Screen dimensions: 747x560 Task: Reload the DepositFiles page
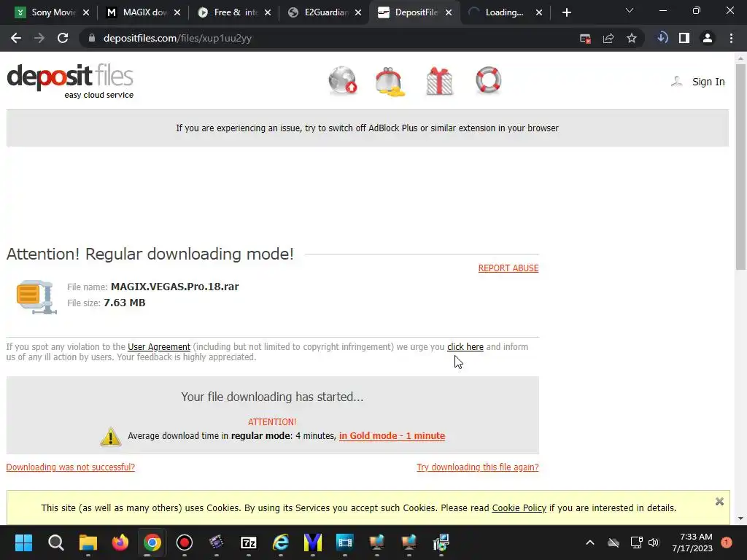[x=63, y=38]
